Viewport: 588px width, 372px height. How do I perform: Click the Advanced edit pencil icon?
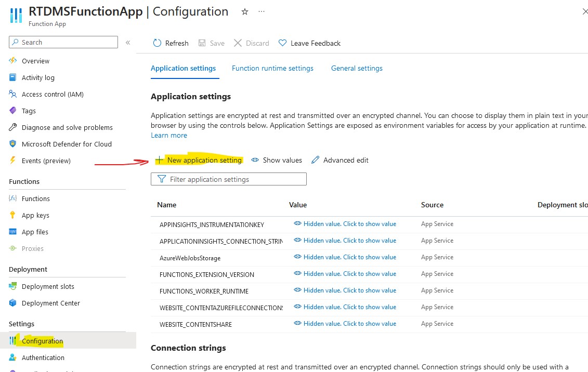point(316,160)
